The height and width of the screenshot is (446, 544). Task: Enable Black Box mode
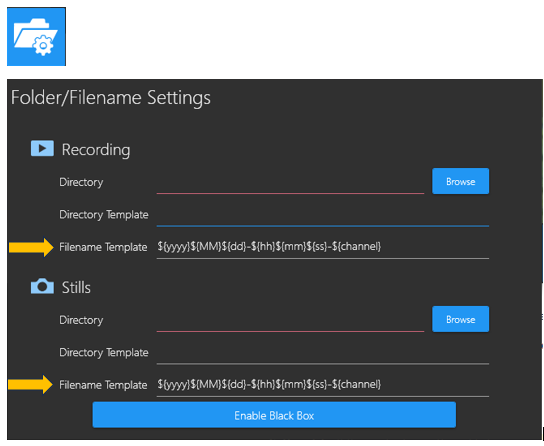(x=274, y=415)
